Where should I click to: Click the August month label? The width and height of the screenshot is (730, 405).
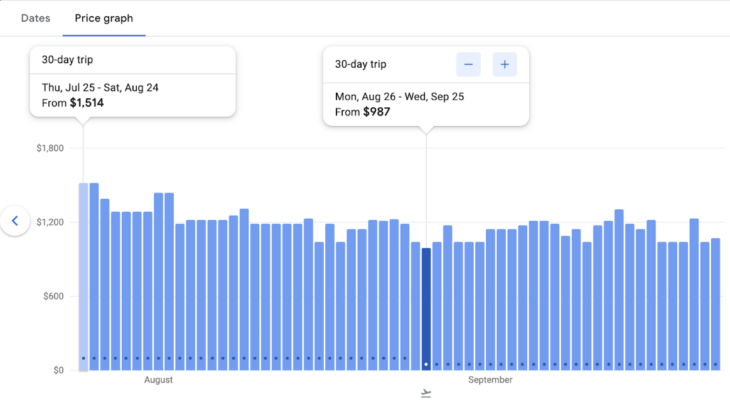158,380
